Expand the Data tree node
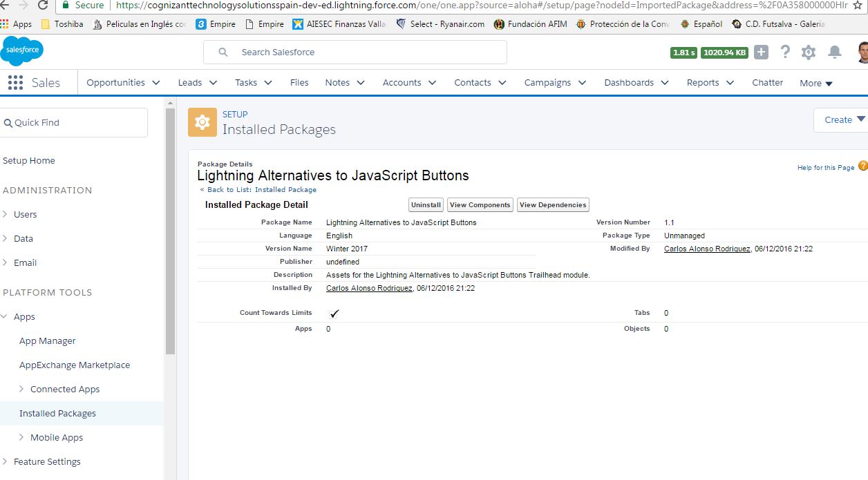This screenshot has width=868, height=480. pos(6,238)
